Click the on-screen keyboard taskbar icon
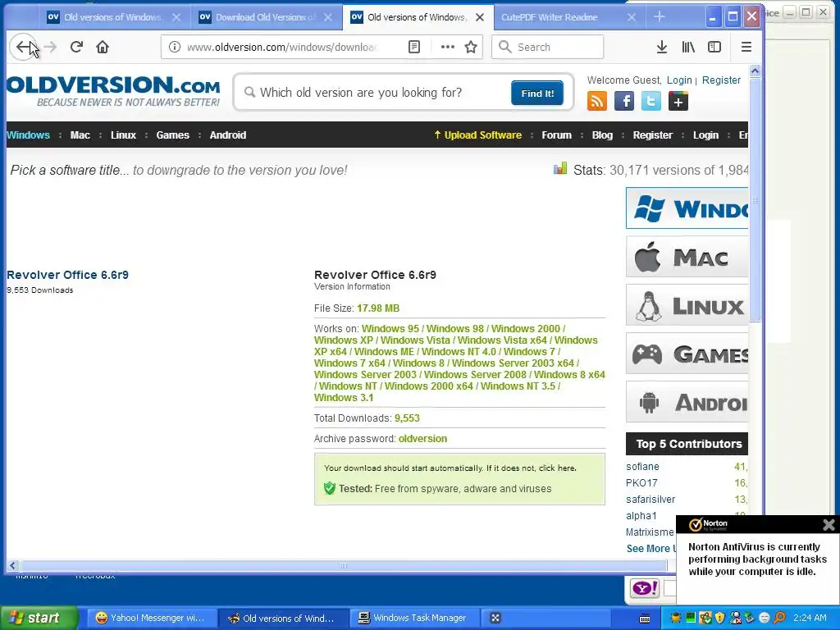 (645, 619)
